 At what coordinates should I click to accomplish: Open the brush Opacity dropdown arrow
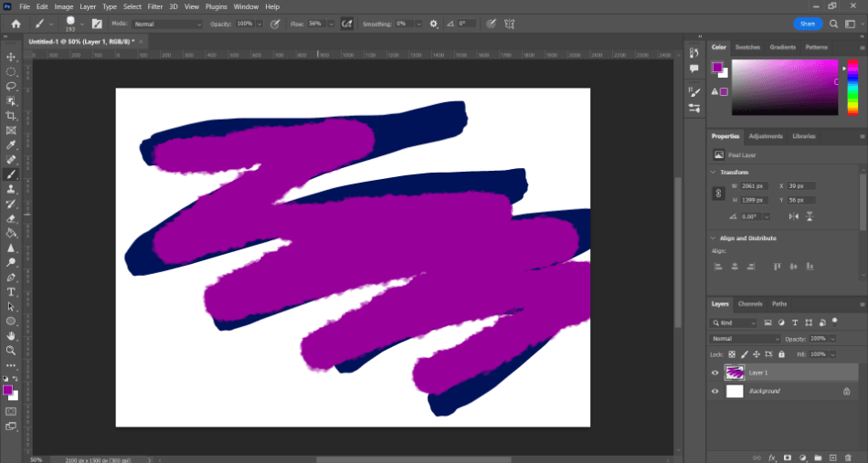coord(259,24)
